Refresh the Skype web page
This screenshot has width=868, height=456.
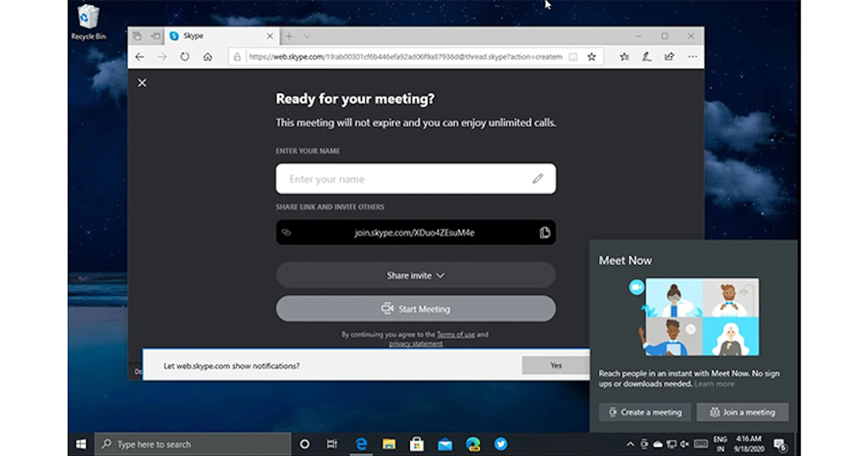185,57
